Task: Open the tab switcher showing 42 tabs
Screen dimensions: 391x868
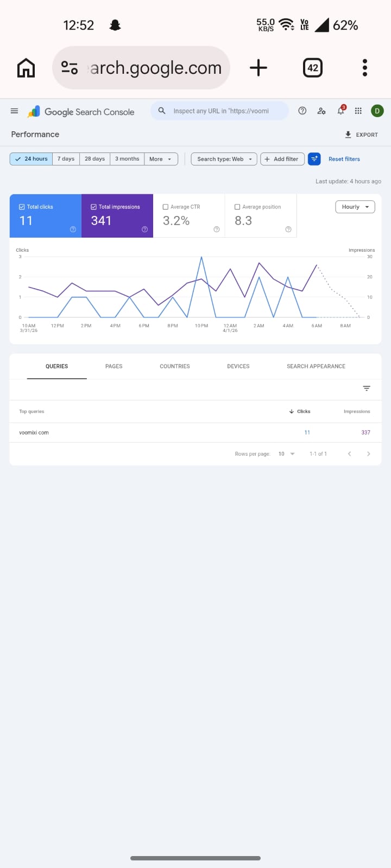Action: [313, 68]
